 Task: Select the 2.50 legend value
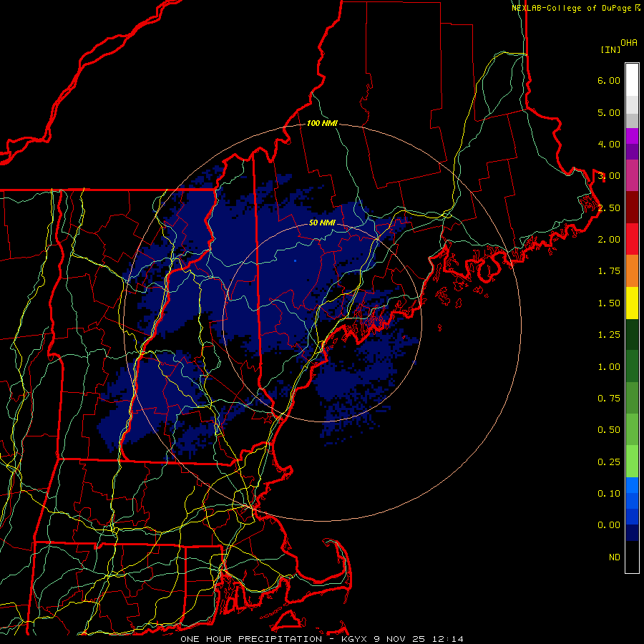609,208
